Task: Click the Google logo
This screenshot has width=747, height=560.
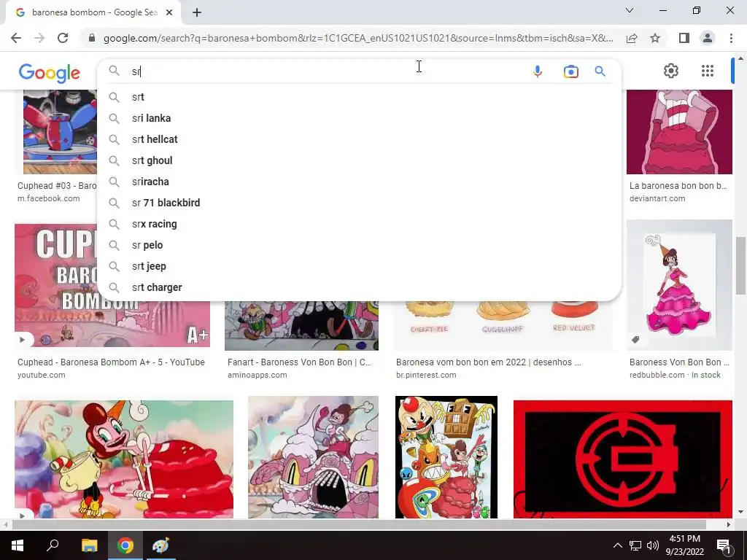Action: tap(50, 73)
